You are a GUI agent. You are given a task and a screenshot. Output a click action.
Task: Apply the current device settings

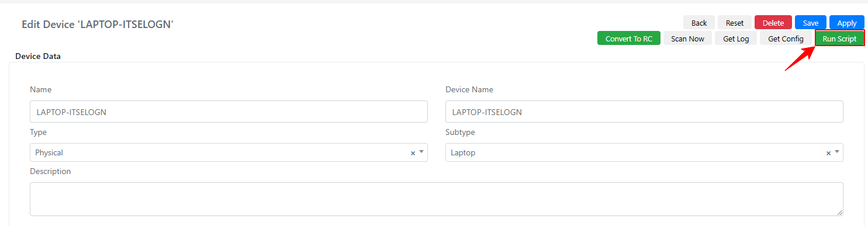(847, 23)
